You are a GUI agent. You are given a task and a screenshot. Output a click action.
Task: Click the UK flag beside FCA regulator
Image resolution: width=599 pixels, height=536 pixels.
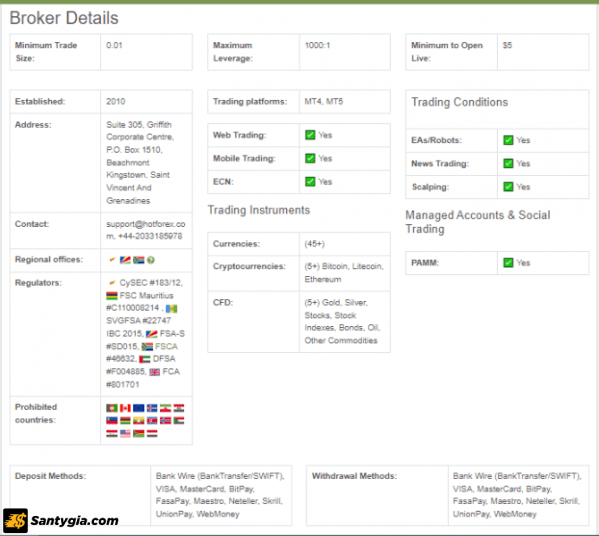pyautogui.click(x=154, y=372)
